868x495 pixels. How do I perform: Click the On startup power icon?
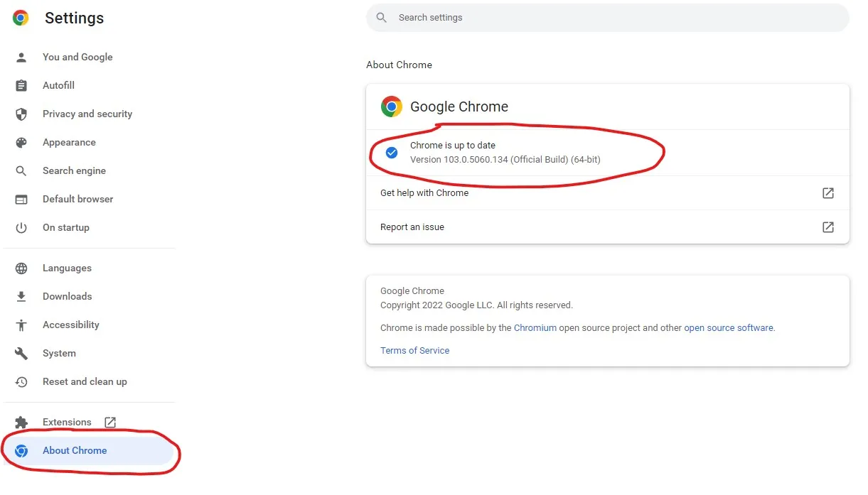click(21, 228)
